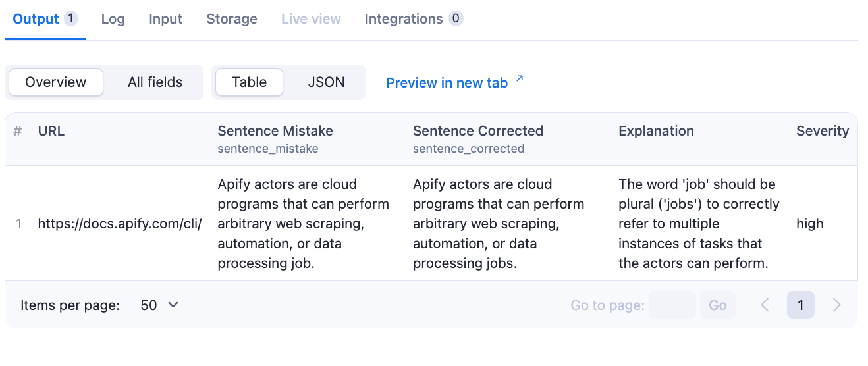Click the previous page chevron
This screenshot has width=868, height=366.
click(765, 305)
